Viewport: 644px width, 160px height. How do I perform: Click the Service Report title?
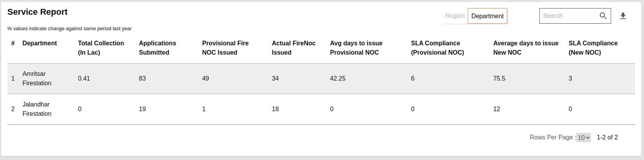pyautogui.click(x=38, y=12)
